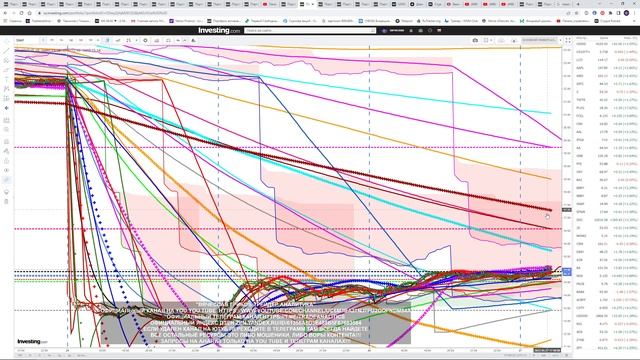Open user profile avatar in black header
The width and height of the screenshot is (640, 360).
click(384, 31)
